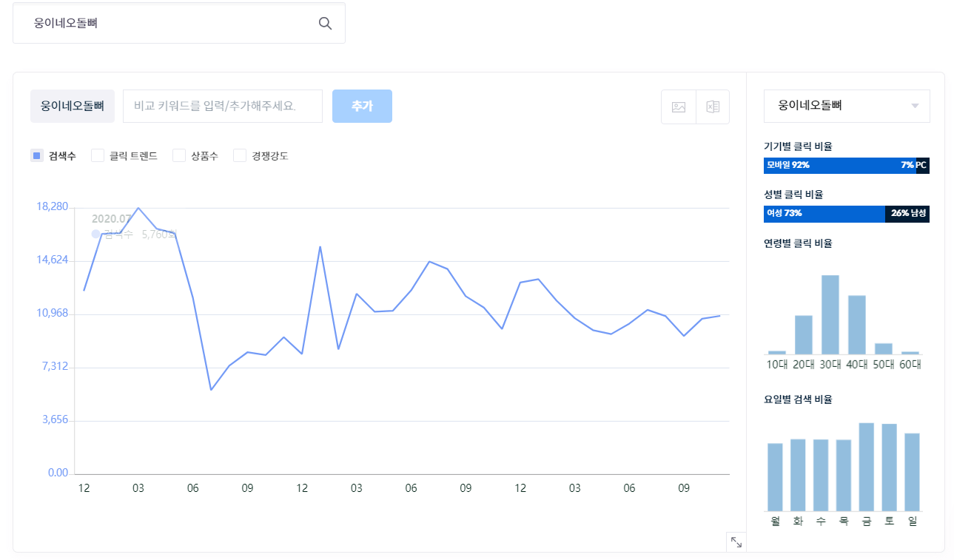Click the 14,624 y-axis label
Screen dimensions: 954x560
[x=52, y=260]
